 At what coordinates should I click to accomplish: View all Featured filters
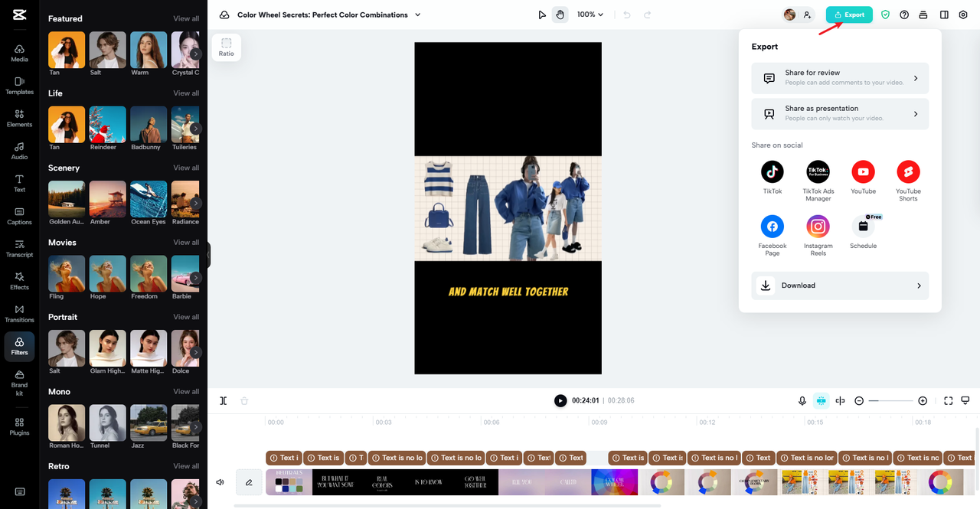(x=186, y=18)
